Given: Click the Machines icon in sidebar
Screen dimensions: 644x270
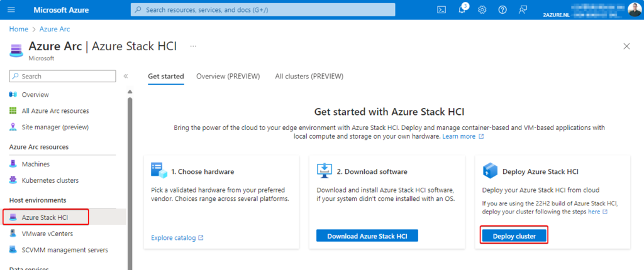Looking at the screenshot, I should pos(13,164).
